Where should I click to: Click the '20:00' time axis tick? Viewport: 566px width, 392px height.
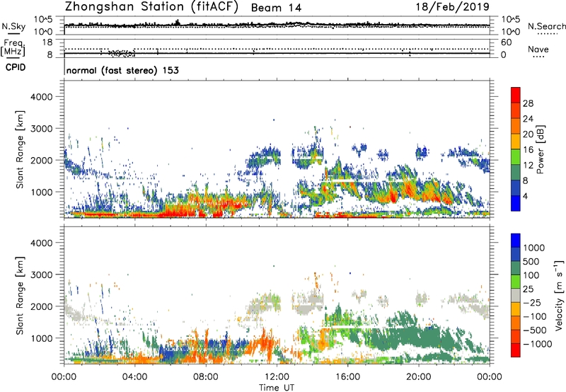point(418,377)
